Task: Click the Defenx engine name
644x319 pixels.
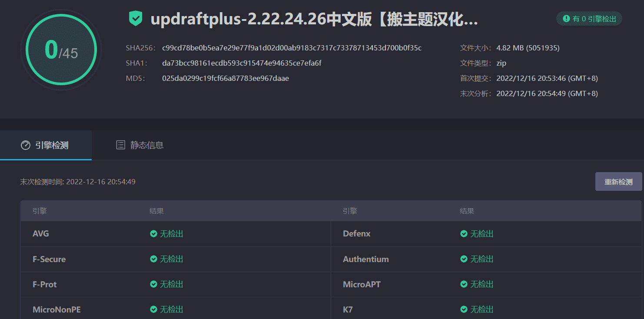Action: pyautogui.click(x=357, y=234)
